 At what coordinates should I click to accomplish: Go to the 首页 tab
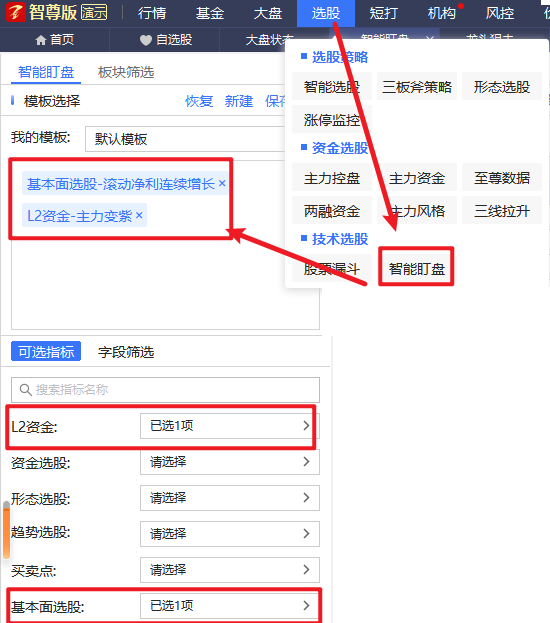click(55, 40)
